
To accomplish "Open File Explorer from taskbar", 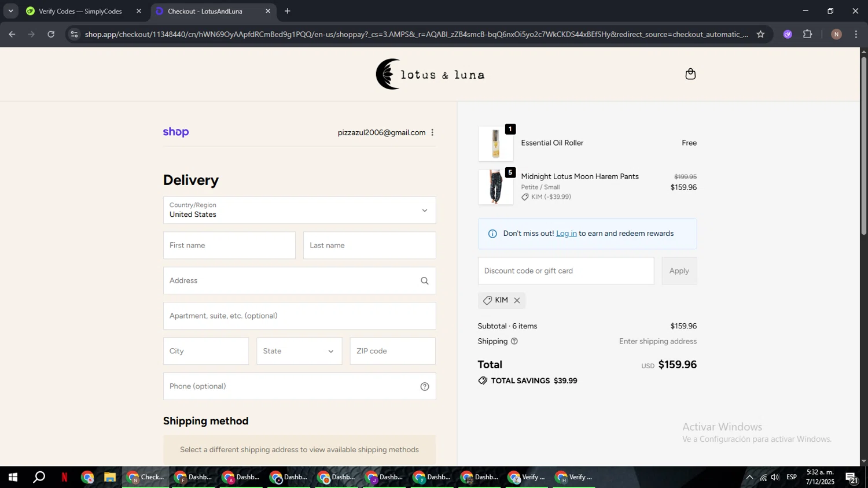I will (x=110, y=478).
